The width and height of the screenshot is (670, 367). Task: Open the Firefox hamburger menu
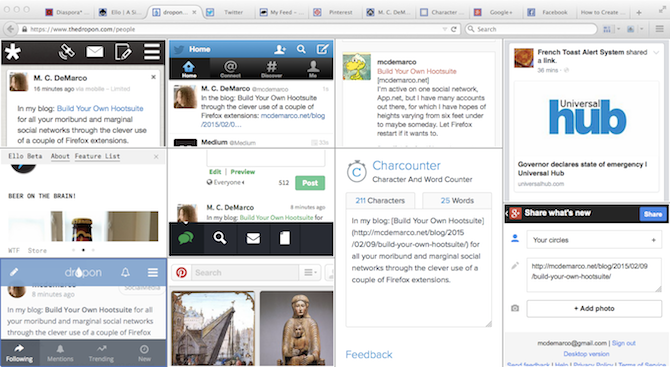click(659, 29)
